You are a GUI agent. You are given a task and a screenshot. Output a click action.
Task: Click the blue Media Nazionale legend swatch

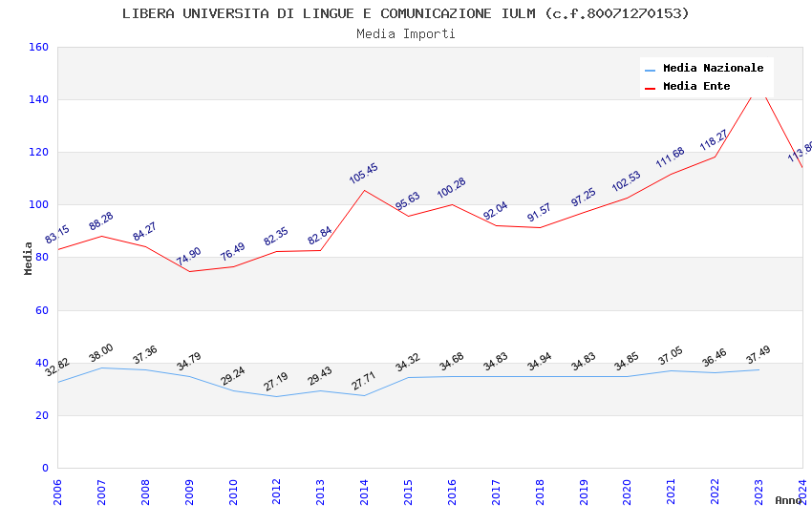tap(650, 70)
